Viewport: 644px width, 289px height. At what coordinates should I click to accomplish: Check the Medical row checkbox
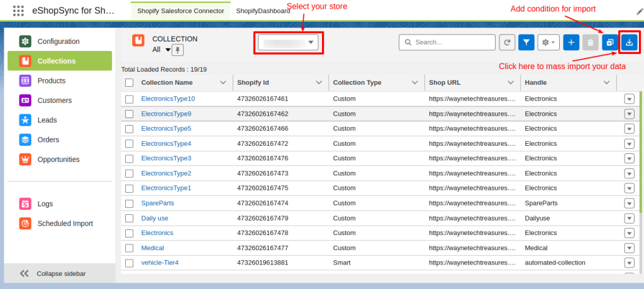pos(130,248)
